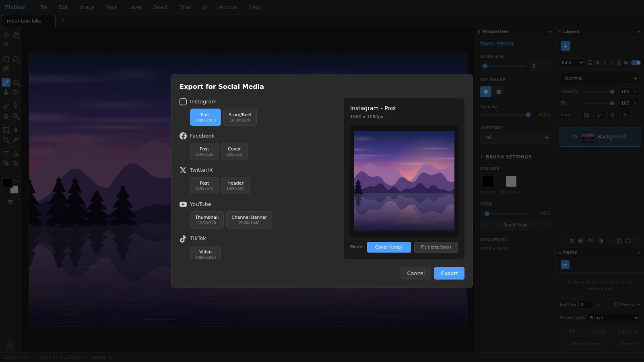Adjust the Brush Size slider
644x362 pixels.
(x=504, y=66)
